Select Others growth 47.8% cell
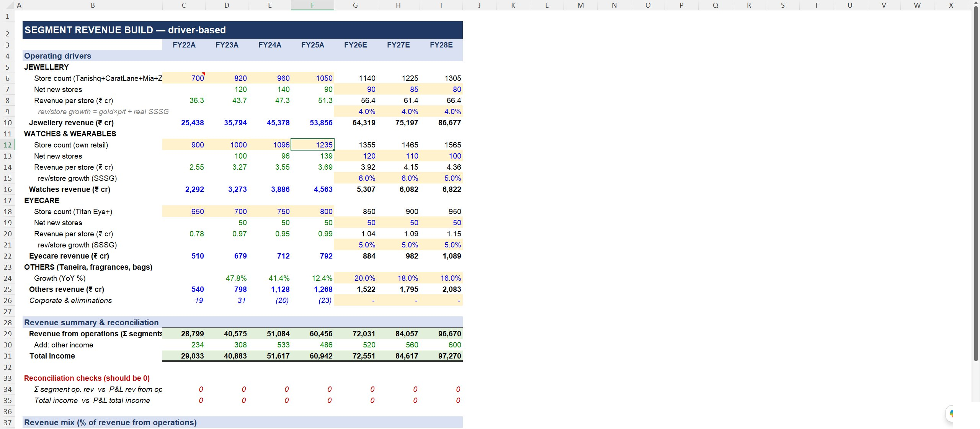Screen dimensions: 980x429 [x=227, y=278]
